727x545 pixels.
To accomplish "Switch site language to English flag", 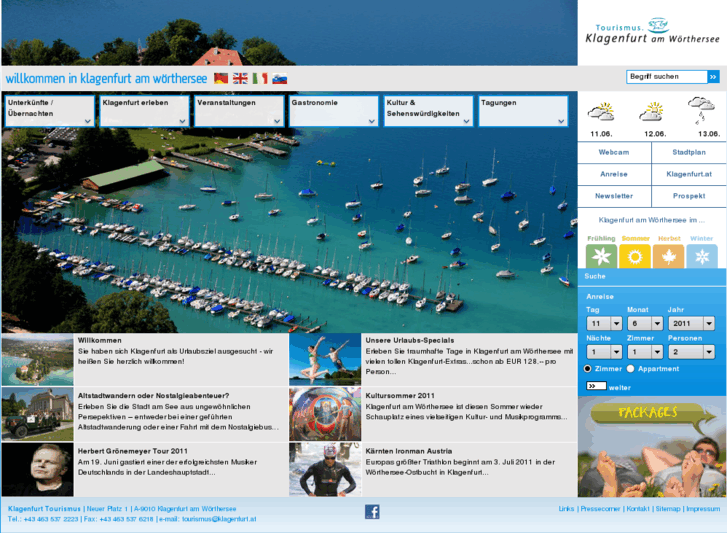I will pos(240,78).
